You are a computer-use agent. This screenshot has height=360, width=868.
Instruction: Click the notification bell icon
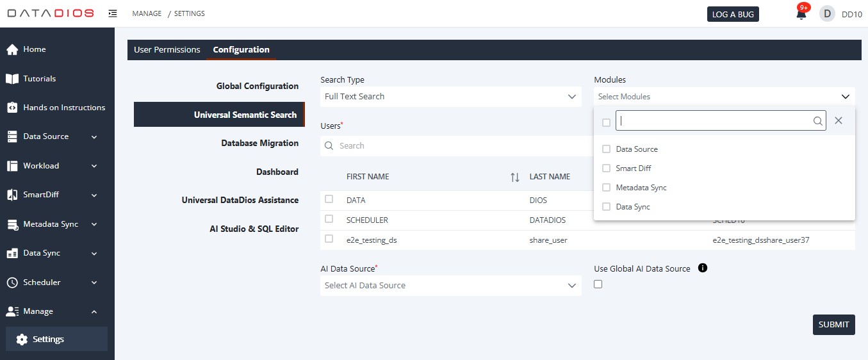pyautogui.click(x=801, y=14)
